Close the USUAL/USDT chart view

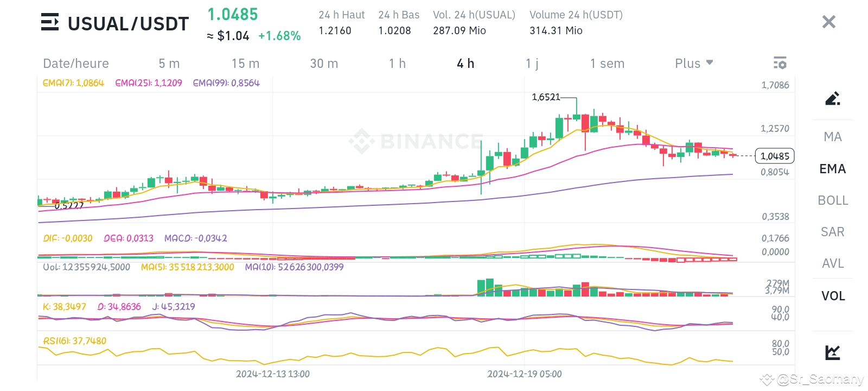(828, 22)
